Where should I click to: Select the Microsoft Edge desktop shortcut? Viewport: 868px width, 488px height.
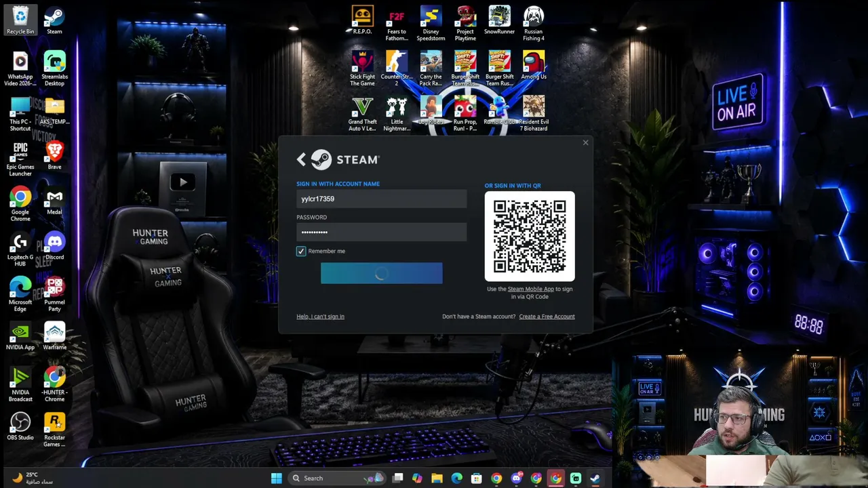(20, 294)
